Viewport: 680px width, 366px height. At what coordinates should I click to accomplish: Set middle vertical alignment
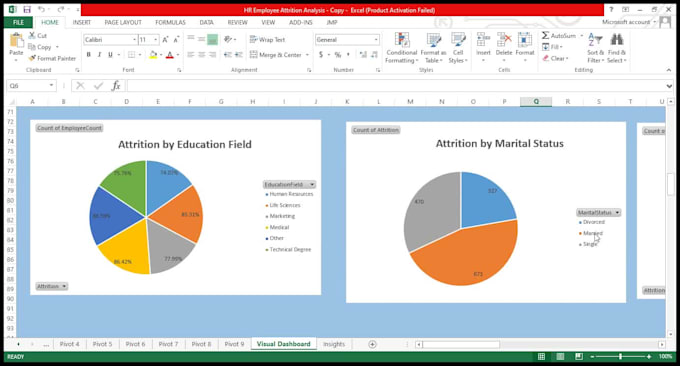click(x=202, y=39)
